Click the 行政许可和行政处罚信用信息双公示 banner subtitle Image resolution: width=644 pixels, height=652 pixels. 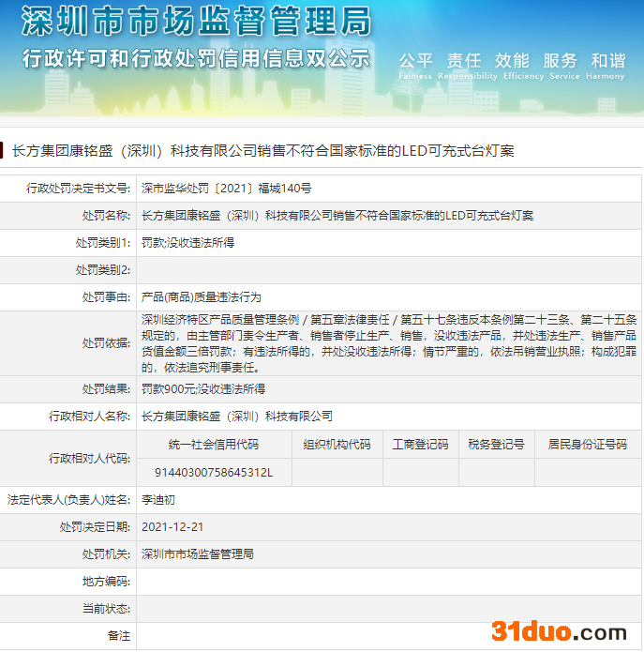(195, 57)
